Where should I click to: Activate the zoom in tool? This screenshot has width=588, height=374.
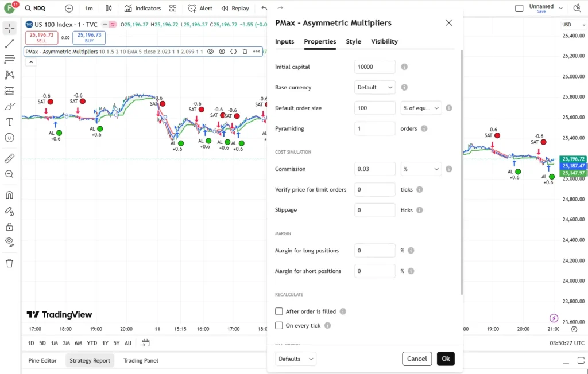(10, 174)
